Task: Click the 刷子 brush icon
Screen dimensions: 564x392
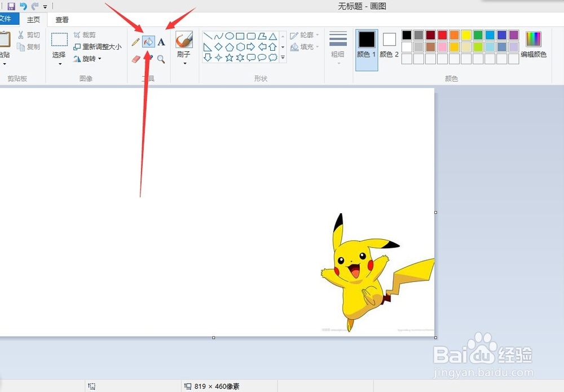Action: point(184,39)
